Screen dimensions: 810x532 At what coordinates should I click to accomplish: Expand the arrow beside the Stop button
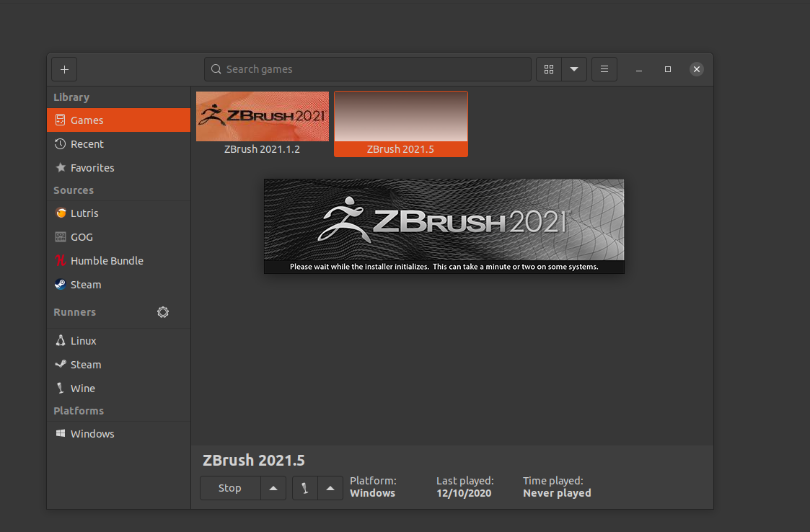coord(273,488)
